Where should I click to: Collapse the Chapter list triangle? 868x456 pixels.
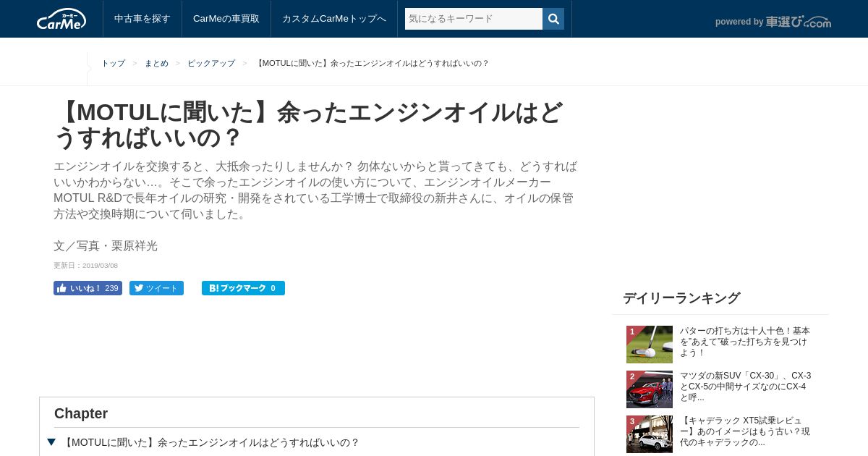point(51,442)
